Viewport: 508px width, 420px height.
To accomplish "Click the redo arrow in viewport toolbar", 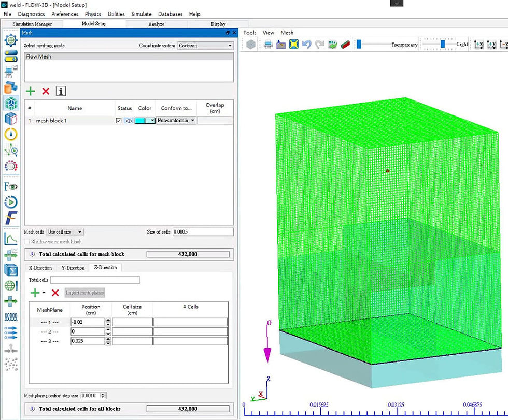I will tap(319, 45).
